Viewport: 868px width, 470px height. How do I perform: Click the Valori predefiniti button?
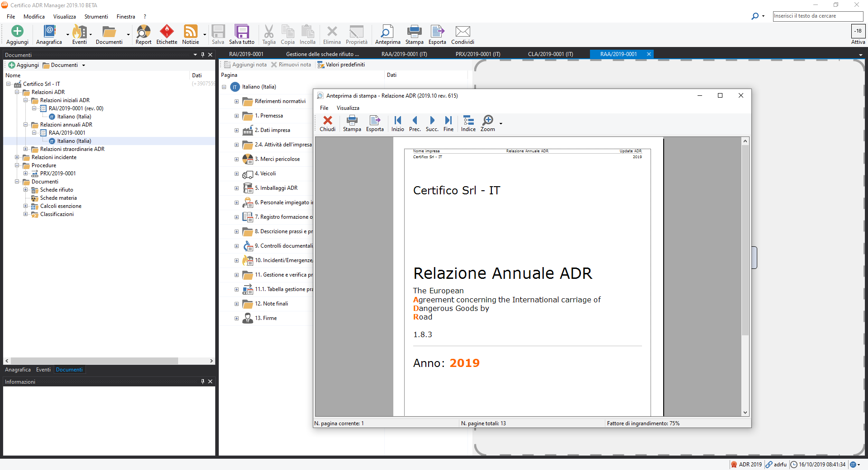click(341, 65)
